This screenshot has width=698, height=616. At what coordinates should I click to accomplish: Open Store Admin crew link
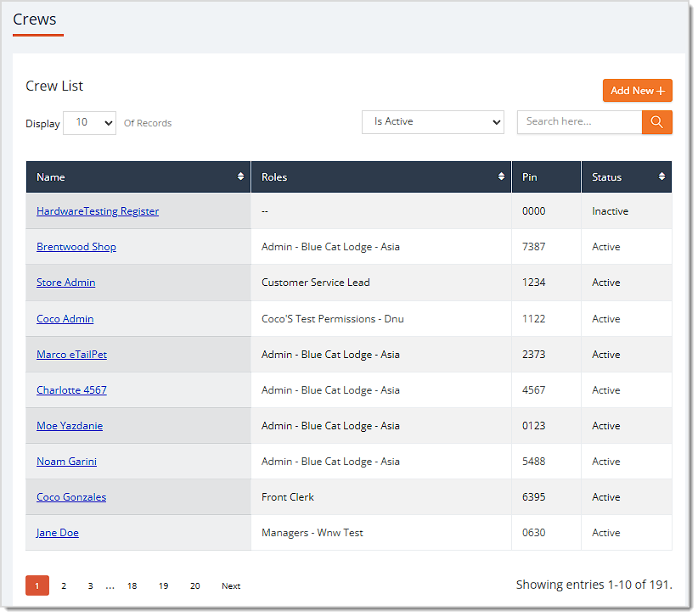point(66,283)
